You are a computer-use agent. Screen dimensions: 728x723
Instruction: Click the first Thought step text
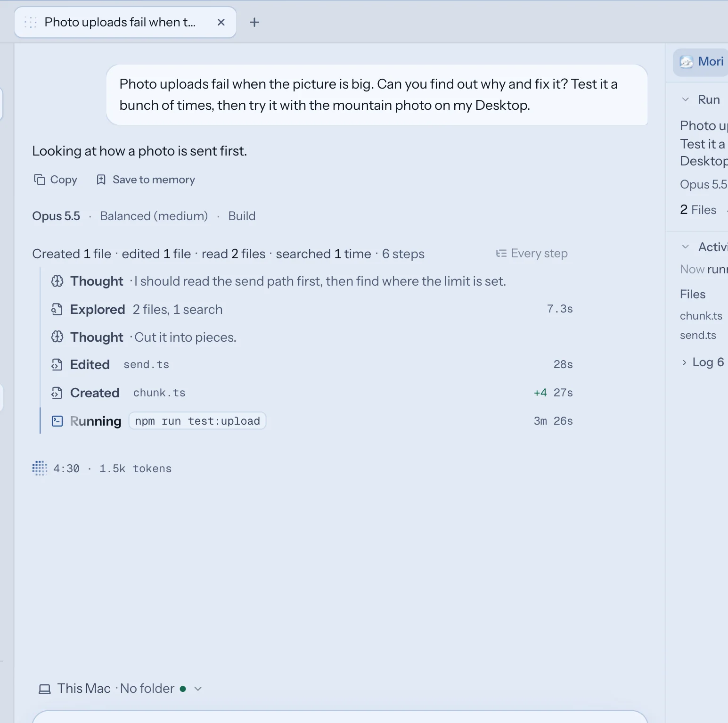tap(320, 281)
